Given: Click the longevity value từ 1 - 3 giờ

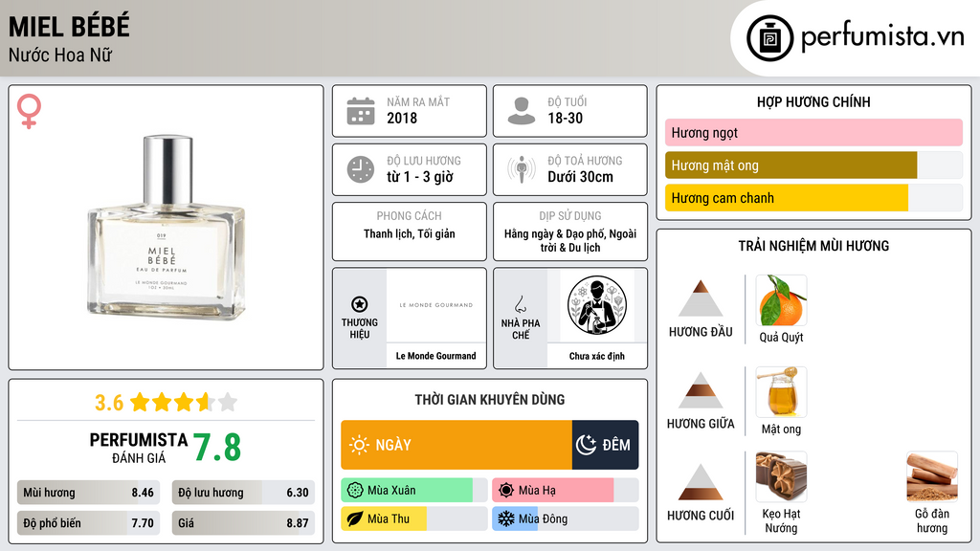Looking at the screenshot, I should tap(420, 177).
